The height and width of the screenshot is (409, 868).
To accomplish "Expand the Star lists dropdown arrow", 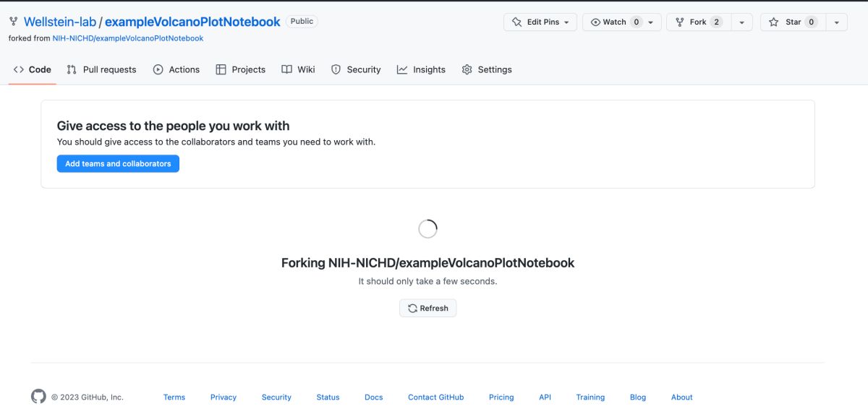I will click(x=837, y=22).
